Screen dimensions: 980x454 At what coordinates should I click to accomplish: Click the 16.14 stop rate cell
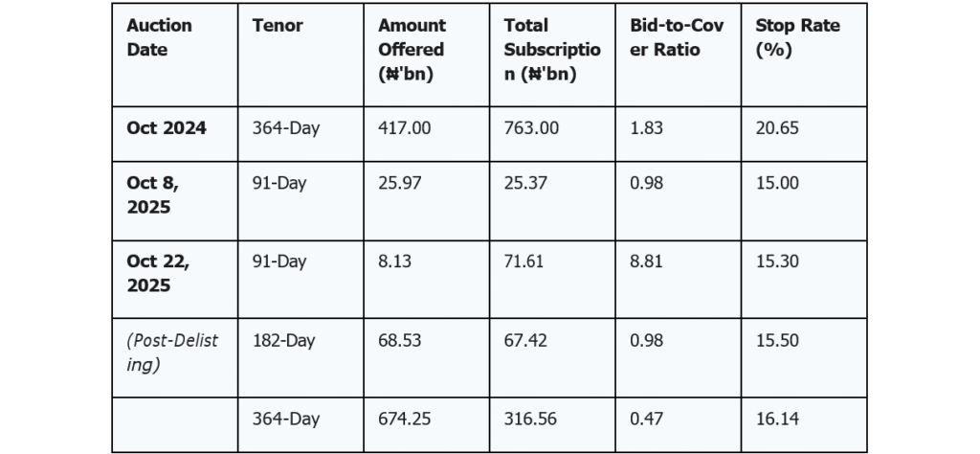pyautogui.click(x=777, y=419)
